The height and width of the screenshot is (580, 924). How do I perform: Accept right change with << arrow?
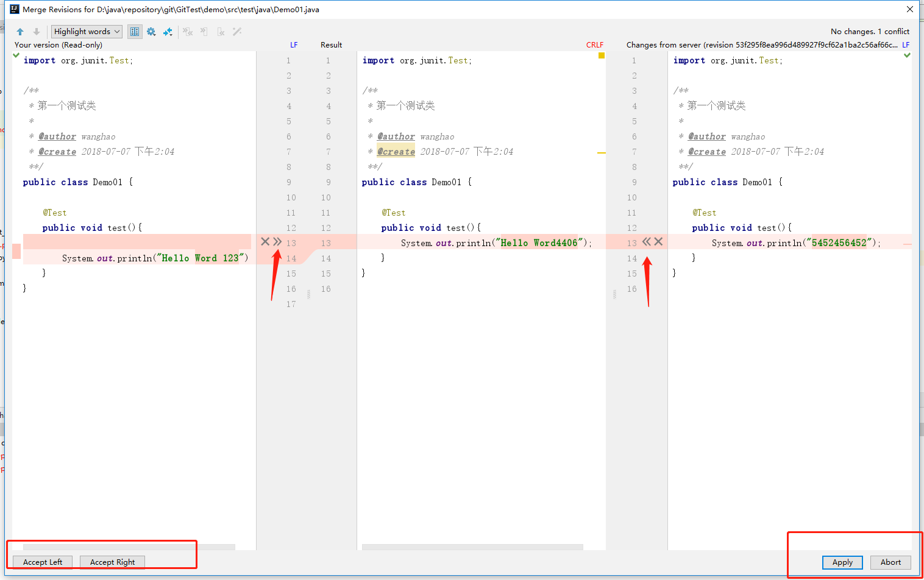tap(647, 242)
